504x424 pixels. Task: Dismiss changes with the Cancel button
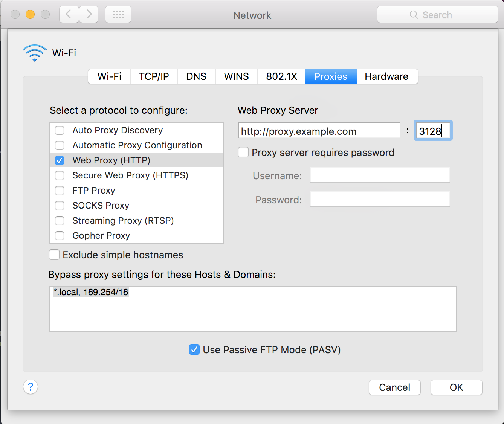pyautogui.click(x=394, y=387)
